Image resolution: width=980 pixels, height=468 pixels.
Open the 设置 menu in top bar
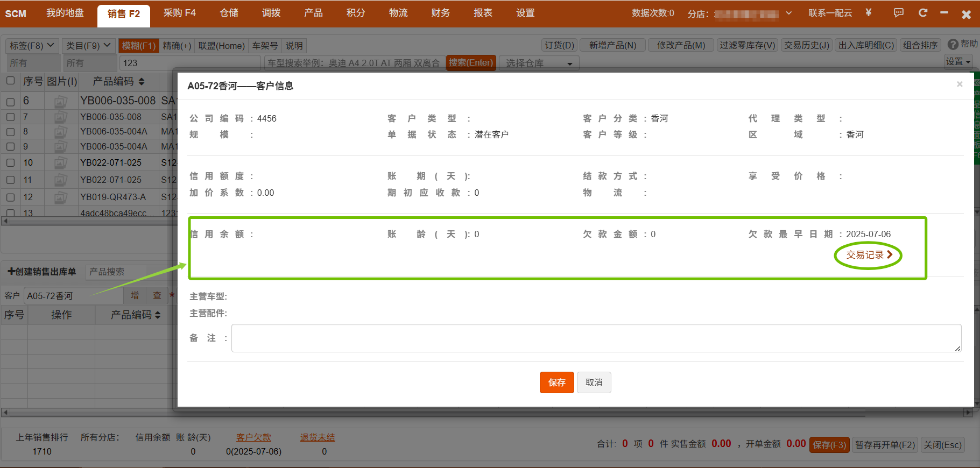[526, 13]
